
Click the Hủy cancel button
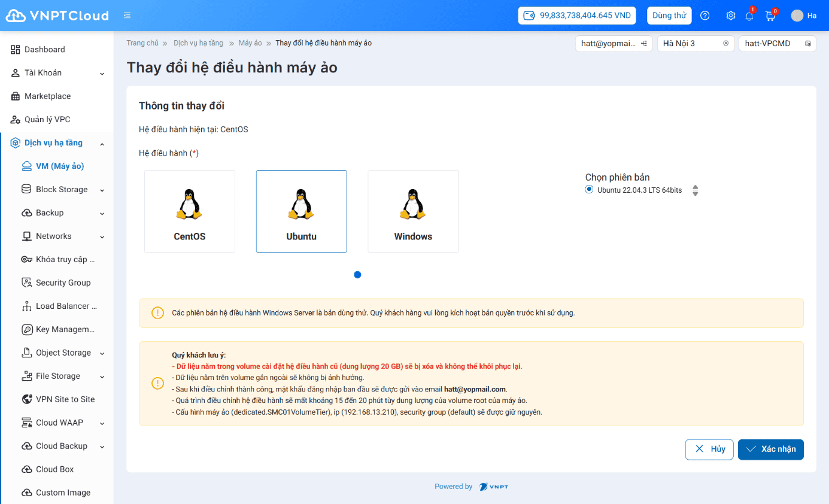click(709, 450)
